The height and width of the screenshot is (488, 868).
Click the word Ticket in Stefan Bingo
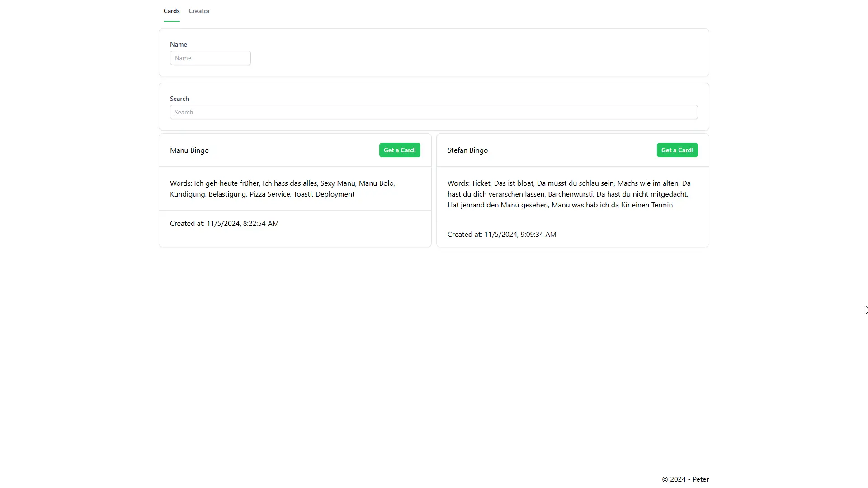point(481,183)
